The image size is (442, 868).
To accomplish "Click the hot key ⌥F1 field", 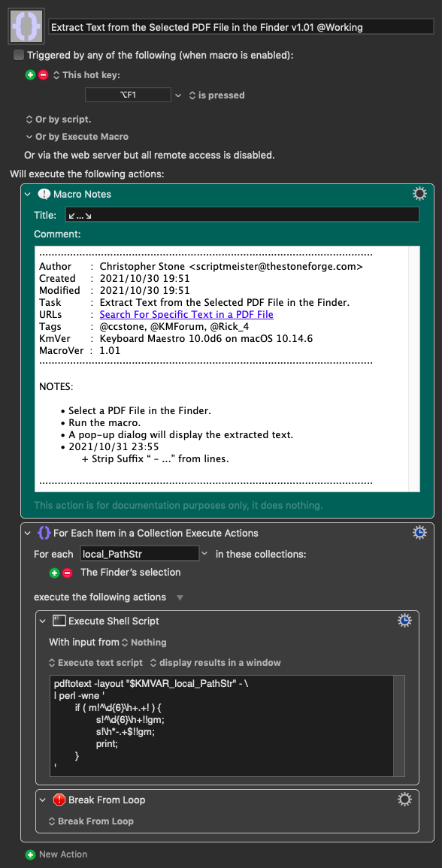I will click(128, 95).
